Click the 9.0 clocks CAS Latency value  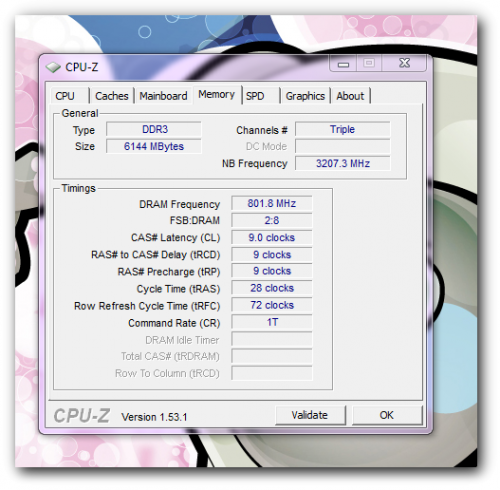coord(272,238)
